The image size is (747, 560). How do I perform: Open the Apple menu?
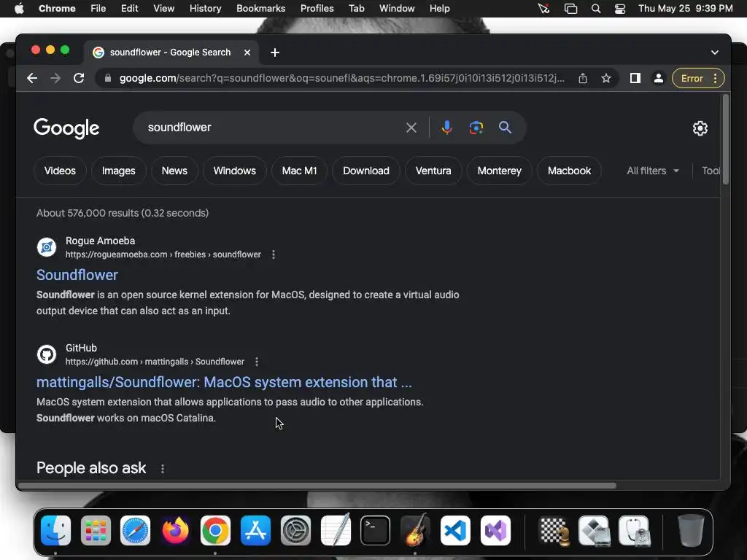click(x=19, y=9)
